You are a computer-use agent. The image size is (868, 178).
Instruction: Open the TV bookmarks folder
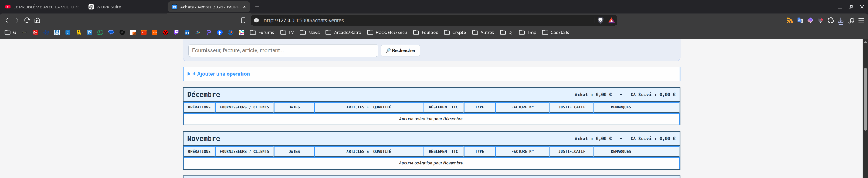click(287, 32)
